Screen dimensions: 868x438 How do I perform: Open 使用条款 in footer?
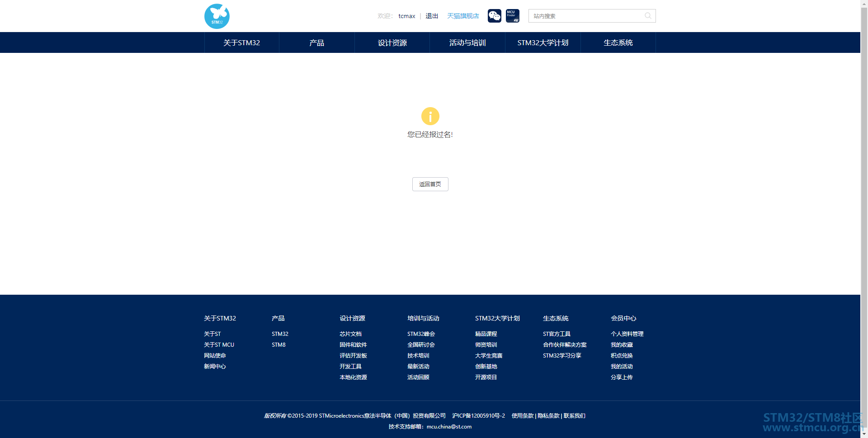point(523,416)
